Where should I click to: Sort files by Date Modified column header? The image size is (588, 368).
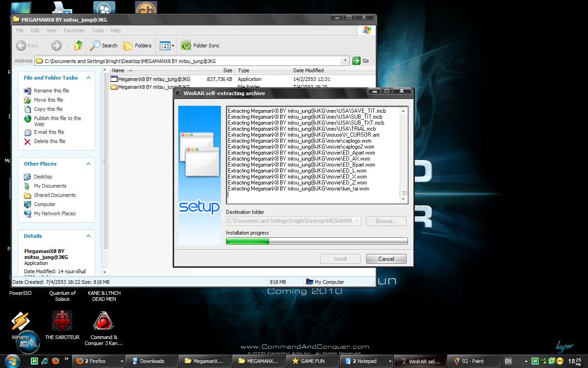(317, 70)
